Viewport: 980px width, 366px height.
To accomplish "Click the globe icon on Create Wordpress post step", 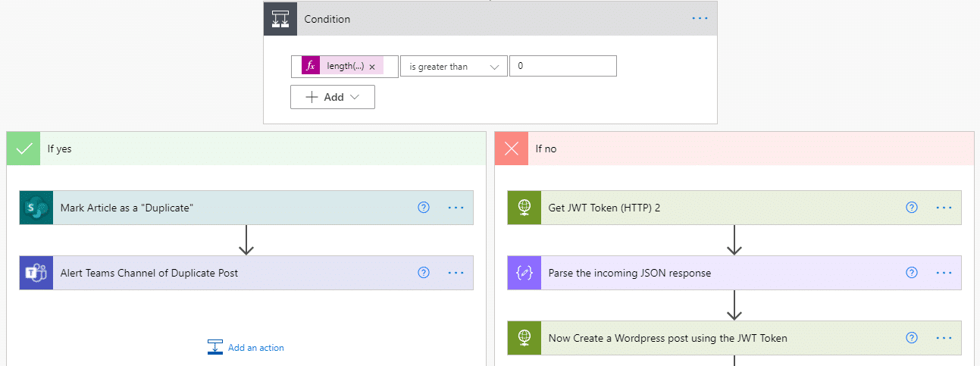I will (524, 338).
